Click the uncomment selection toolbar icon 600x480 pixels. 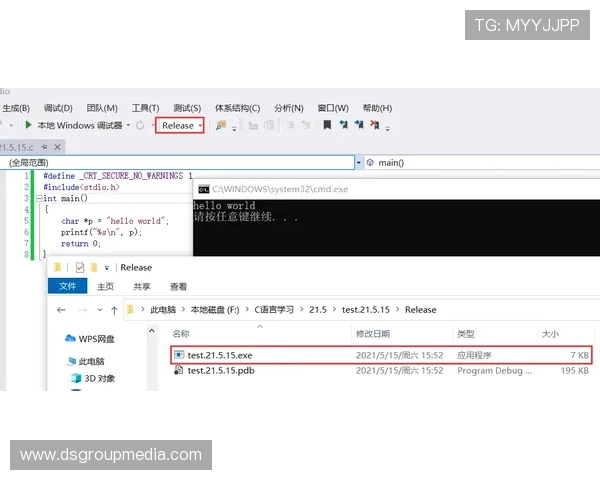click(305, 125)
